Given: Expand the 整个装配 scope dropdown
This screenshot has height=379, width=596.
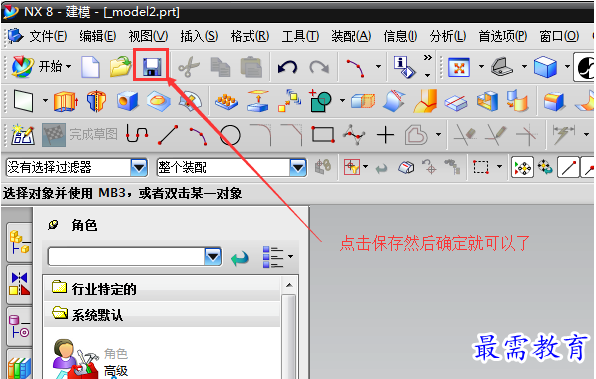Looking at the screenshot, I should click(x=298, y=168).
